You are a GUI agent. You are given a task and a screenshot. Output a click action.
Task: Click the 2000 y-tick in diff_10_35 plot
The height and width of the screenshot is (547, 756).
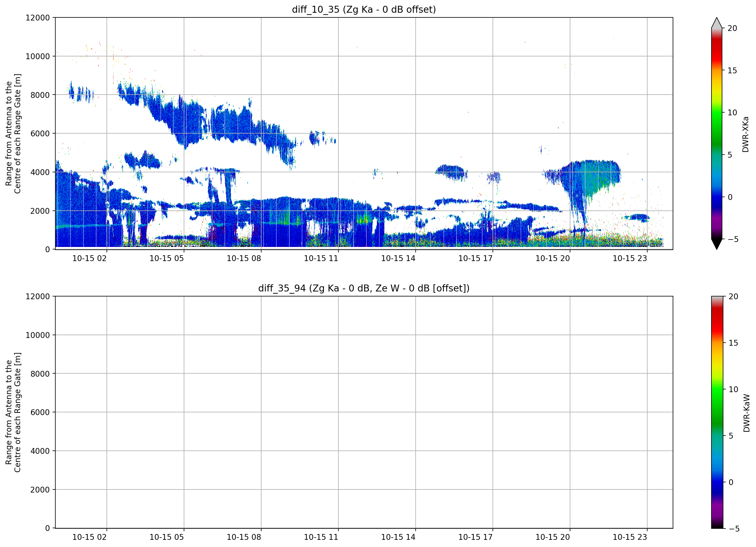tap(40, 211)
